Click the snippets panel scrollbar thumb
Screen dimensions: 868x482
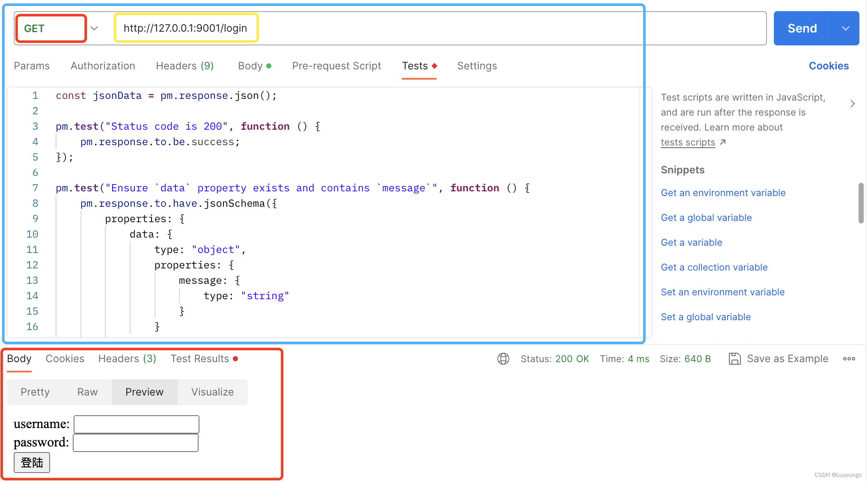pos(861,203)
